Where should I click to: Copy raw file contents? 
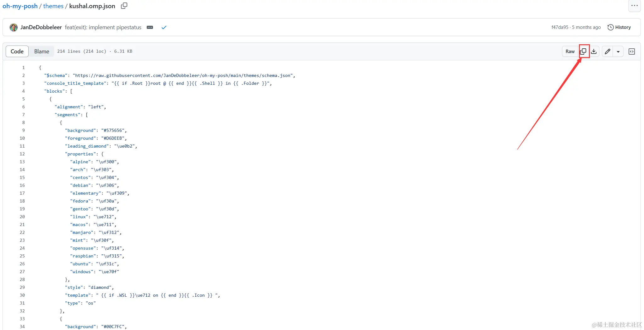pyautogui.click(x=583, y=51)
